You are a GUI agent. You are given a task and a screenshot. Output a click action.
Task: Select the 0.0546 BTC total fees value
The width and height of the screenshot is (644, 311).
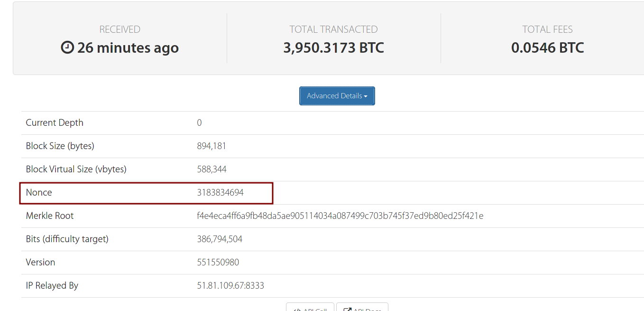click(x=548, y=47)
